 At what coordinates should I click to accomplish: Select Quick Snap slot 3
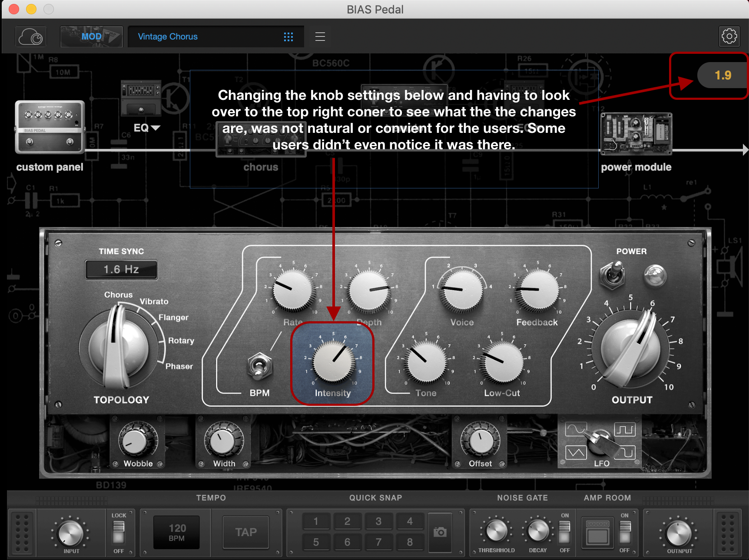coord(378,521)
